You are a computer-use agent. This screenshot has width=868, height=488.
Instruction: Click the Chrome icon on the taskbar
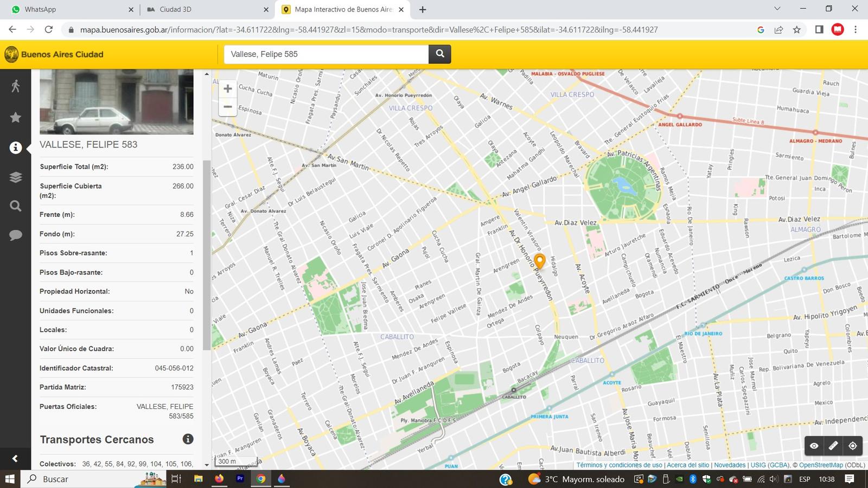pyautogui.click(x=261, y=479)
